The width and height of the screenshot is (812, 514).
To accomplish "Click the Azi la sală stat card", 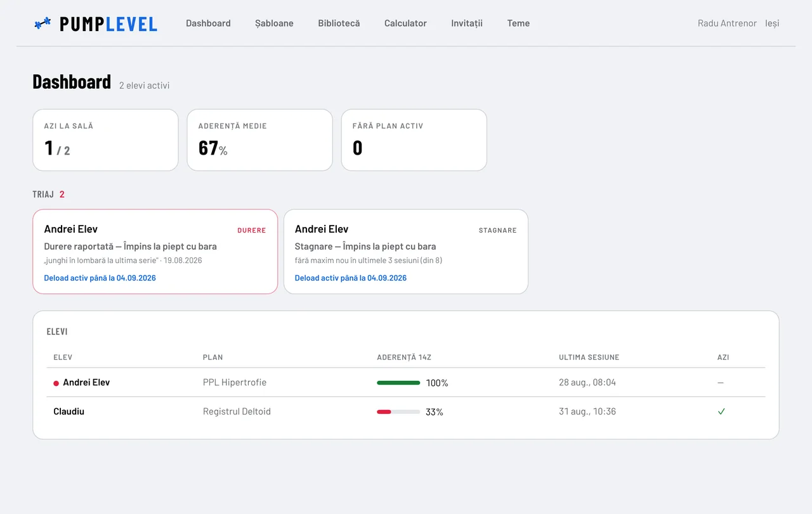I will [x=105, y=140].
